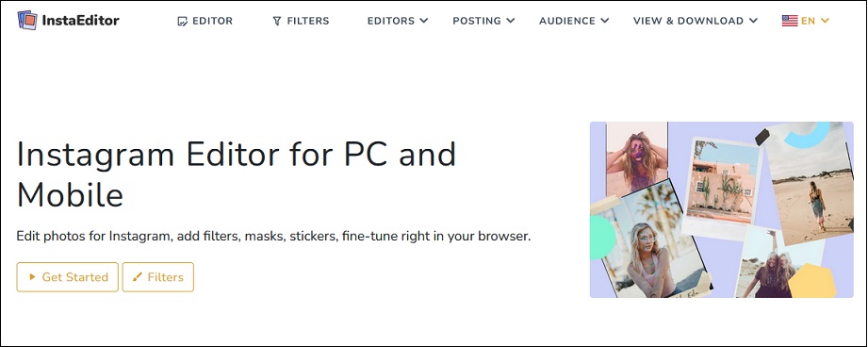
Task: Click the play triangle on Get Started
Action: [33, 276]
